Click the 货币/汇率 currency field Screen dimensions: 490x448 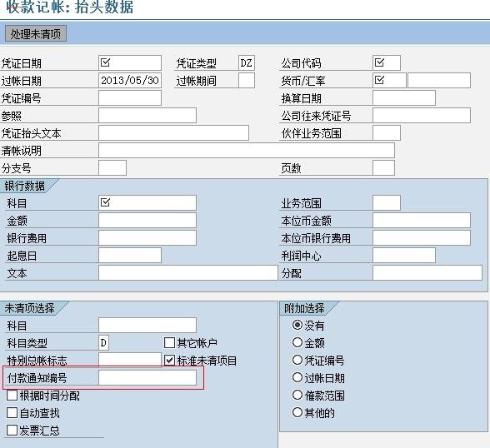tap(389, 80)
